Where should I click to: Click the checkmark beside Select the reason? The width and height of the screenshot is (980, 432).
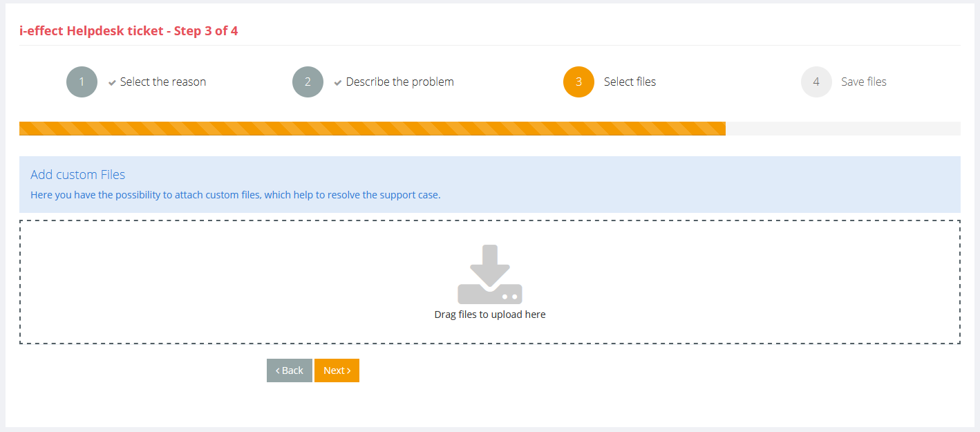pyautogui.click(x=112, y=83)
